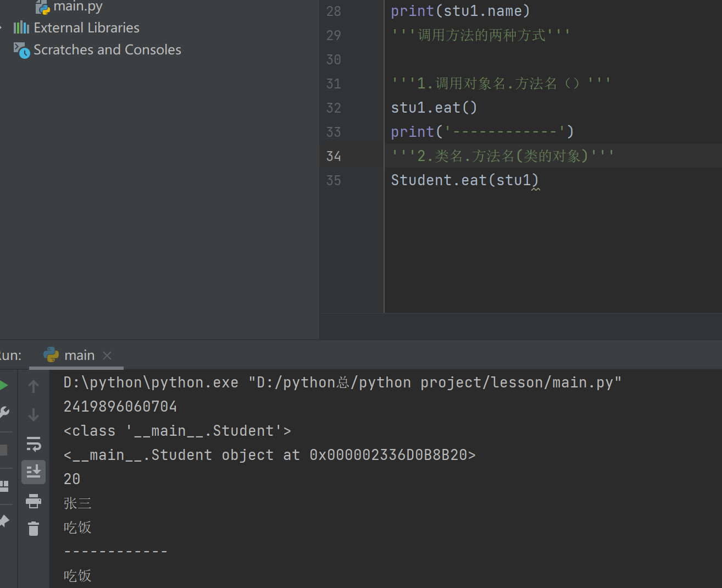This screenshot has height=588, width=722.
Task: Toggle soft-wrap icon in Run console
Action: point(34,443)
